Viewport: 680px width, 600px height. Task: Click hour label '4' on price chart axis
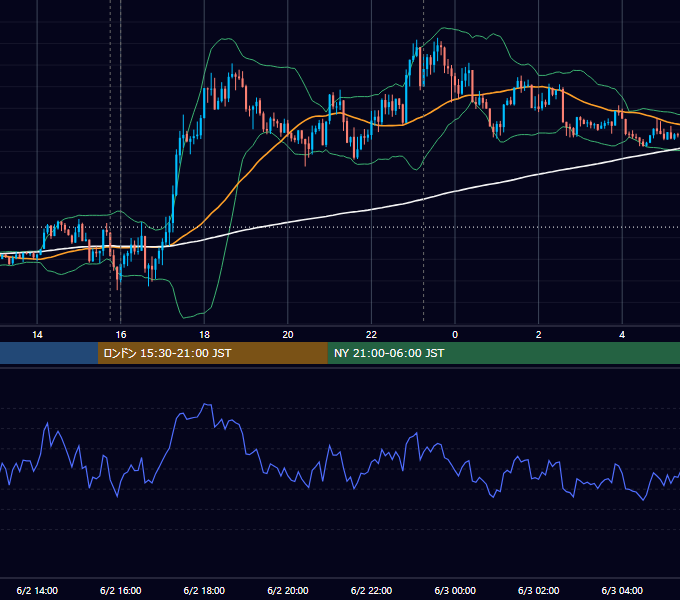[x=622, y=335]
